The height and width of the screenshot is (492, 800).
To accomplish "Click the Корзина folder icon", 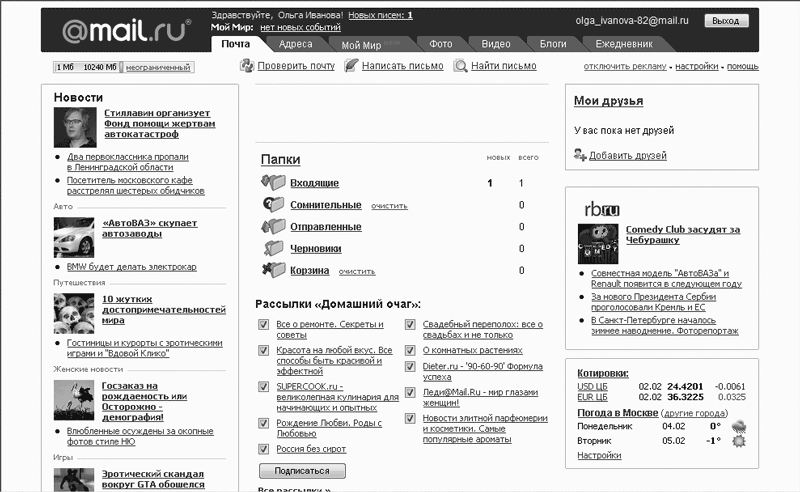I will (x=273, y=269).
